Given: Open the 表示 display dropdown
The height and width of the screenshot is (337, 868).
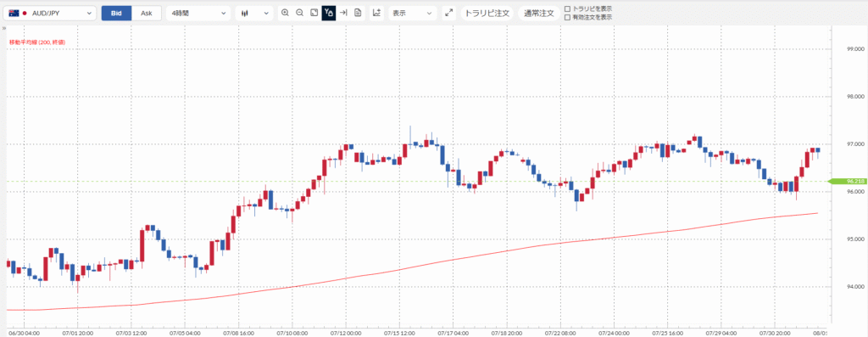Looking at the screenshot, I should point(412,14).
